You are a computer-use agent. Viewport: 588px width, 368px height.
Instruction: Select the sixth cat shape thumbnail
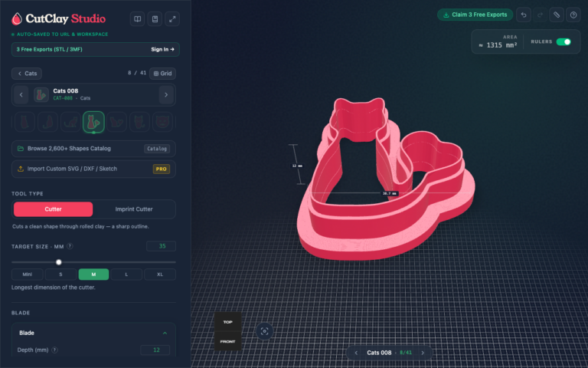tap(139, 122)
